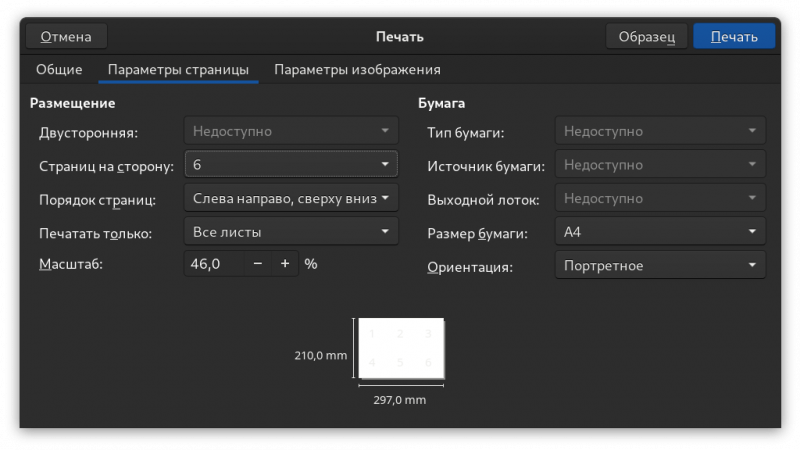Select the Параметры страницы tab
This screenshot has width=800, height=450.
178,69
